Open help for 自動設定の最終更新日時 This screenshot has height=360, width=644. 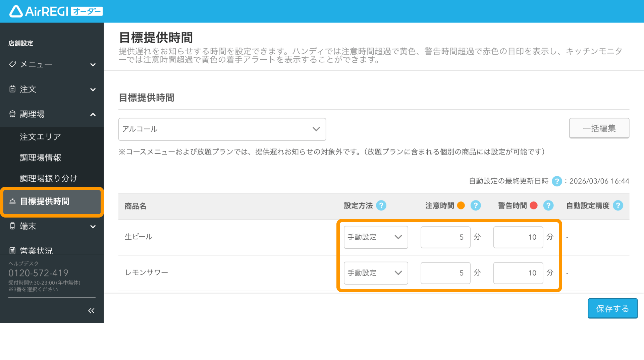(x=557, y=181)
